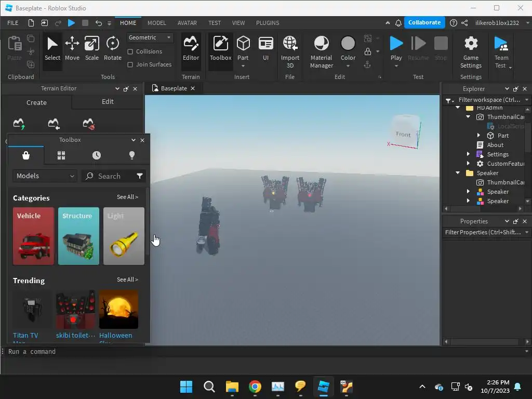Viewport: 532px width, 399px height.
Task: Open the Toolbox Inventory grid tab
Action: click(x=61, y=155)
